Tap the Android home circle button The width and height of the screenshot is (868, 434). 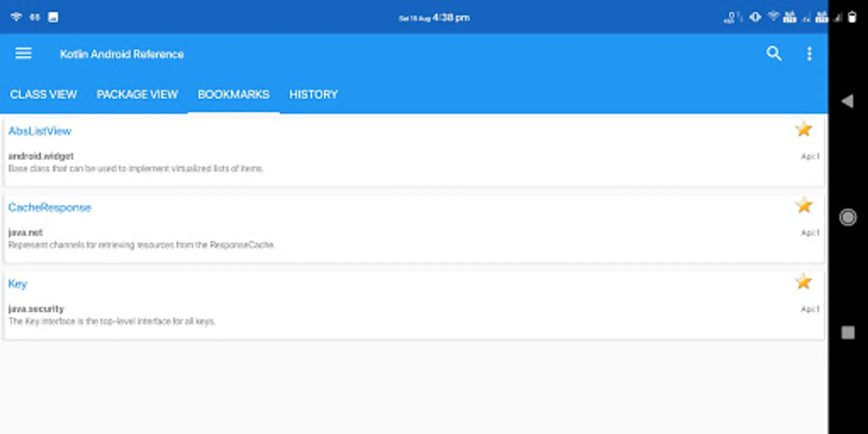pos(848,217)
